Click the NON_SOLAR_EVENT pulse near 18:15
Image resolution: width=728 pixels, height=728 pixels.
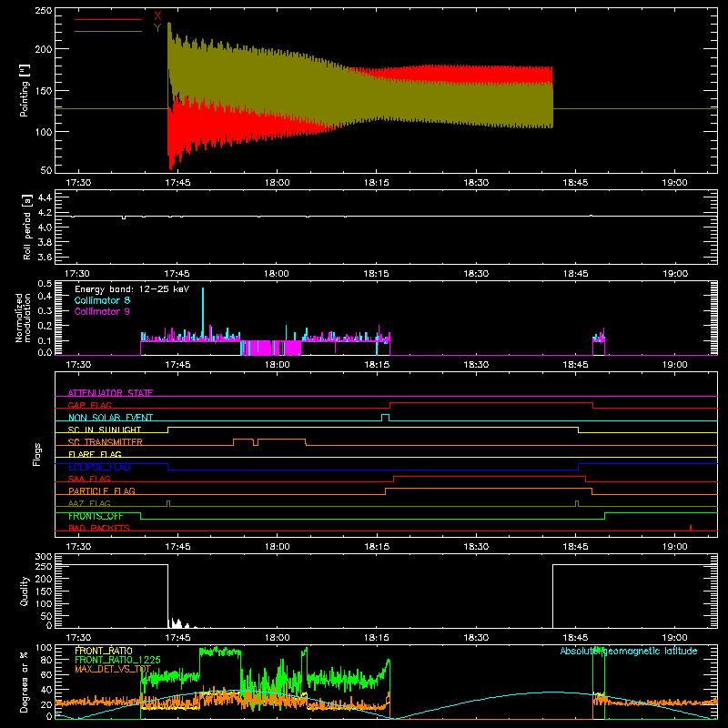click(385, 418)
